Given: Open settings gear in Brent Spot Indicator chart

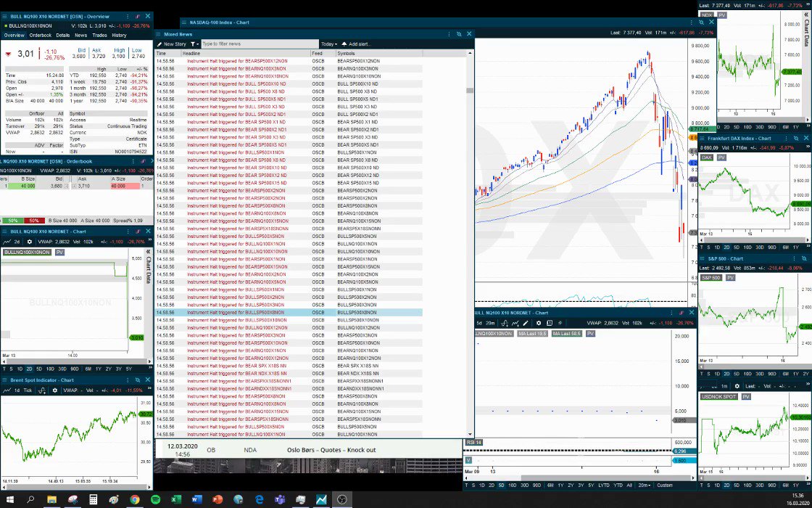Looking at the screenshot, I should click(x=55, y=390).
